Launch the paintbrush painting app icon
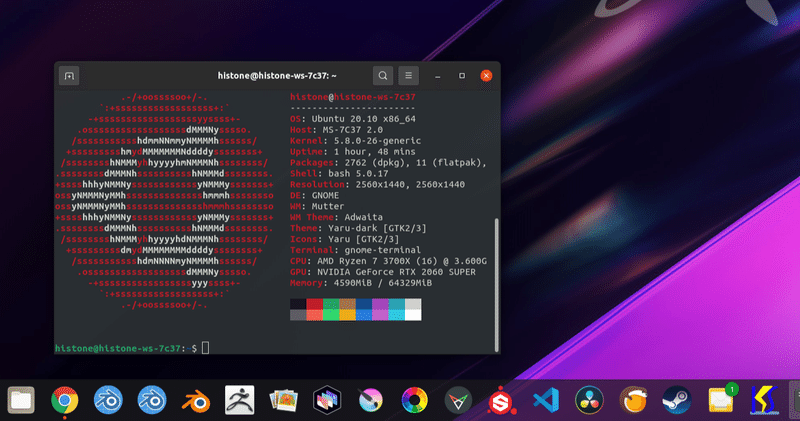 (371, 400)
